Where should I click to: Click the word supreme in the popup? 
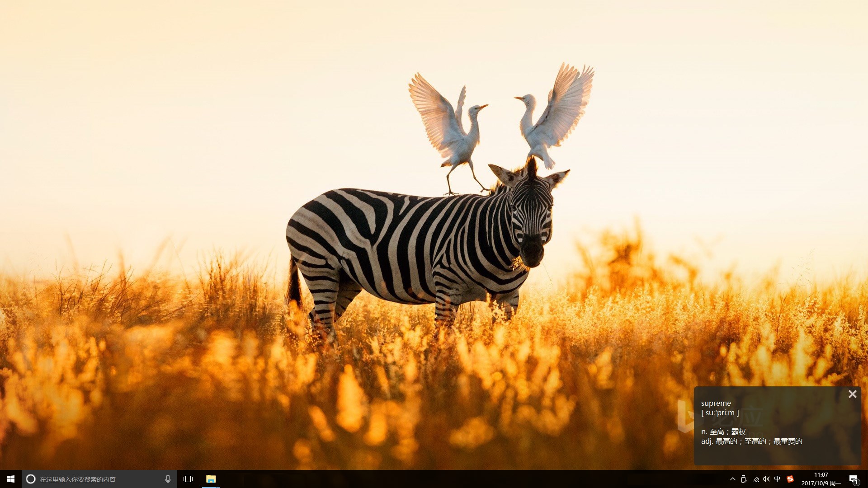[x=716, y=403]
